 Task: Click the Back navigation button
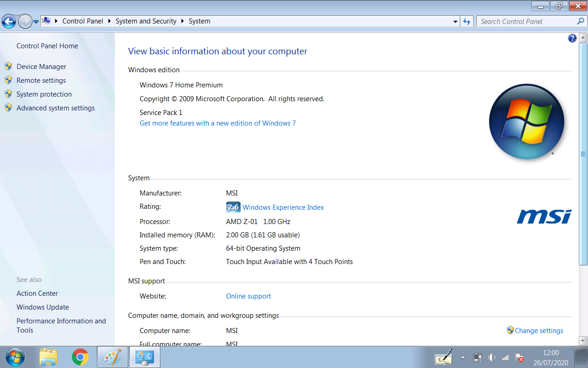9,21
